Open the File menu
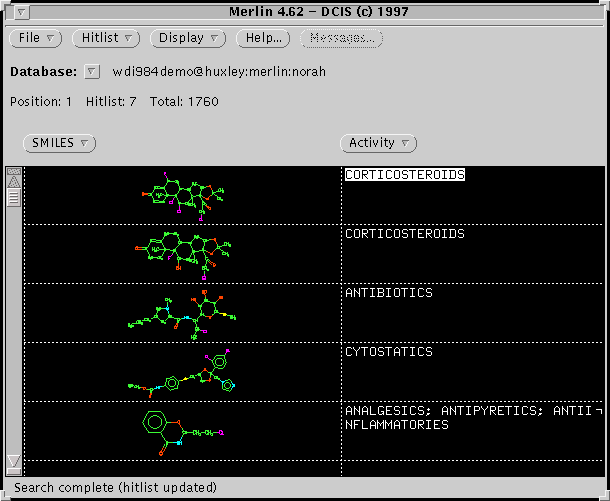The height and width of the screenshot is (501, 610). pos(36,38)
